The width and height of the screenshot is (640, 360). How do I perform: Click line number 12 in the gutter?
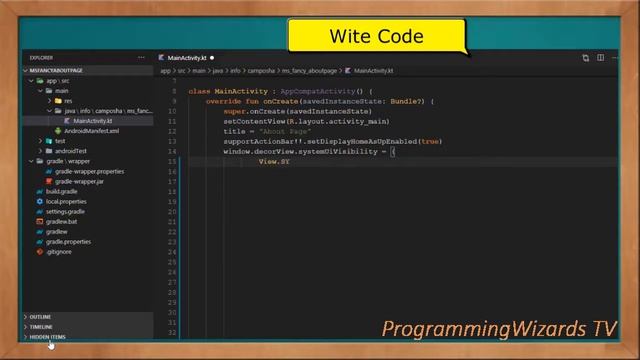[x=172, y=131]
